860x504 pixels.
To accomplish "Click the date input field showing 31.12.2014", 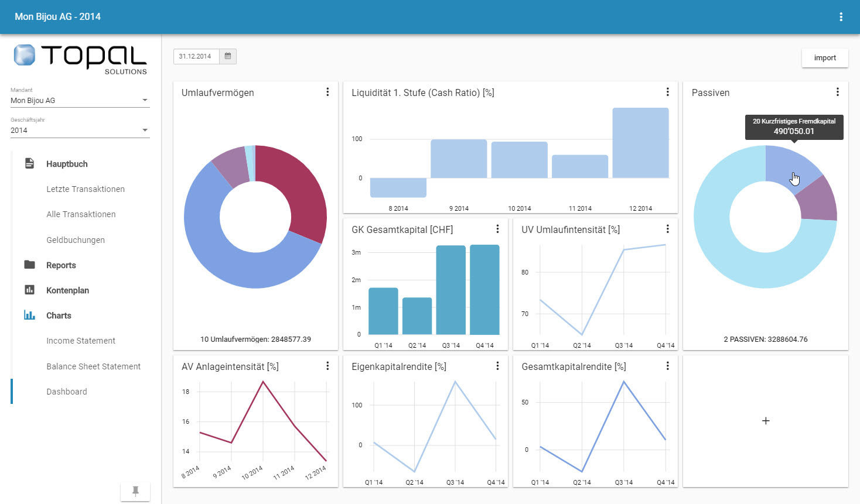I will tap(196, 56).
